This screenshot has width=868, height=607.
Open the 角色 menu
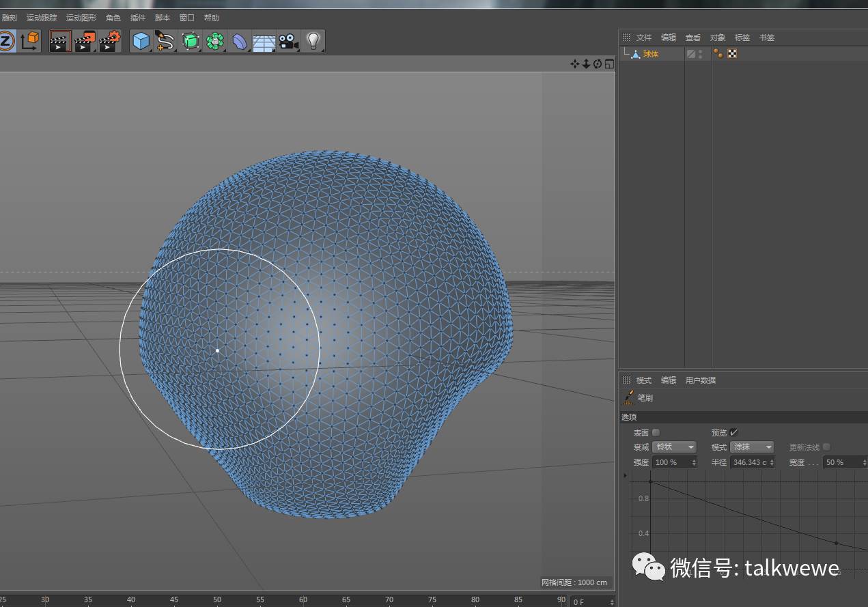tap(113, 18)
